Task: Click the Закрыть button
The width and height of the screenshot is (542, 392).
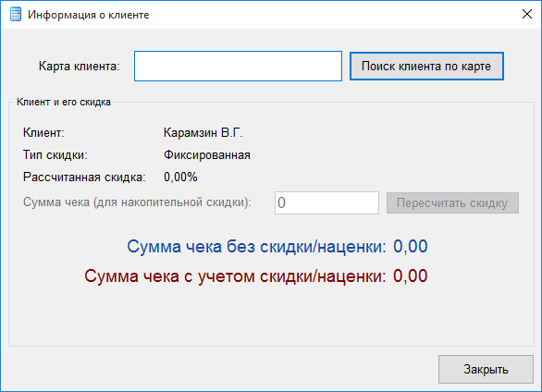Action: 486,369
